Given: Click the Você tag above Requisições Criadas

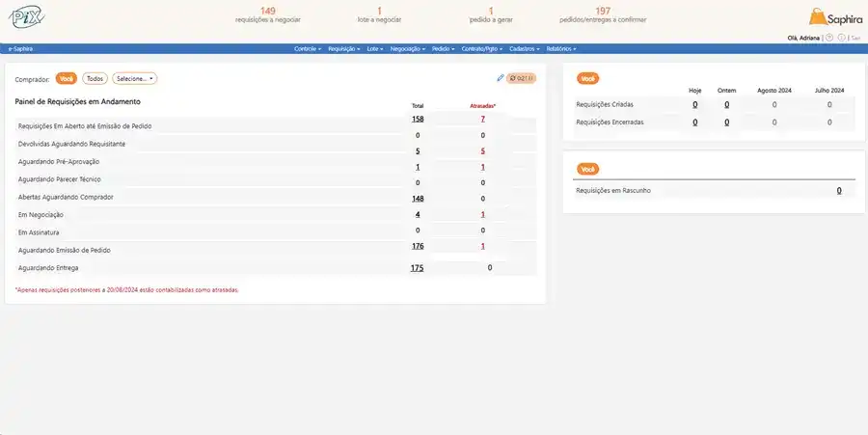Looking at the screenshot, I should click(587, 77).
